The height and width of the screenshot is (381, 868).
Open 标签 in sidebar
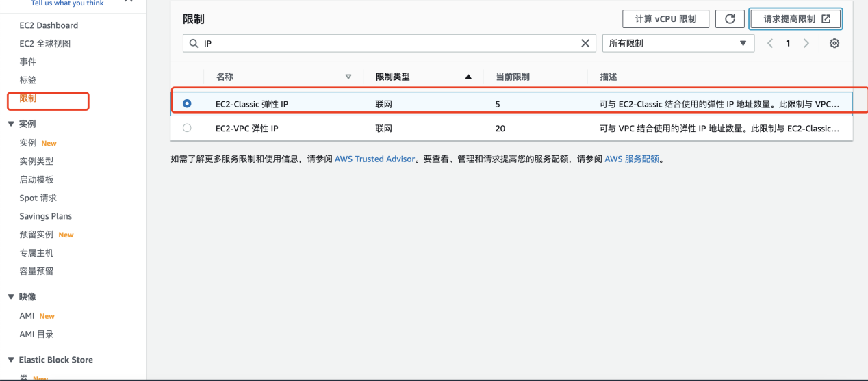[x=28, y=80]
